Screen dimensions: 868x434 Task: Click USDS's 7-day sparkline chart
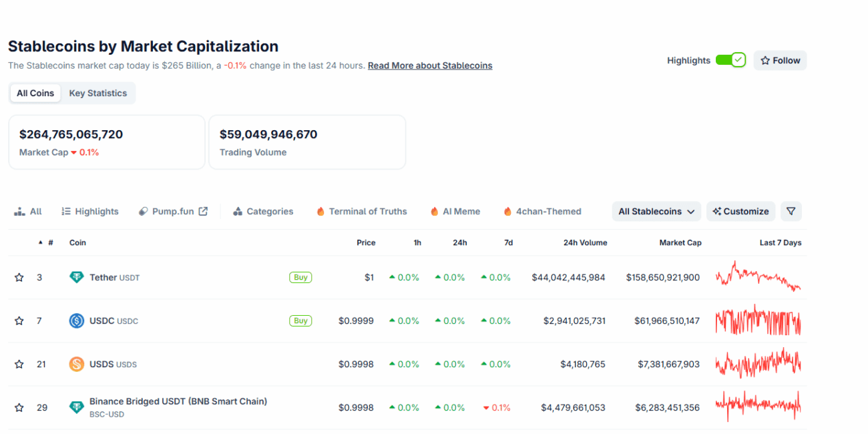click(x=758, y=363)
